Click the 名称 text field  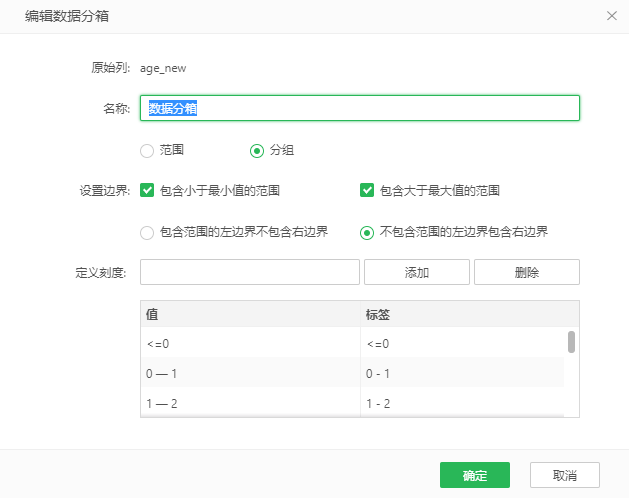(360, 108)
